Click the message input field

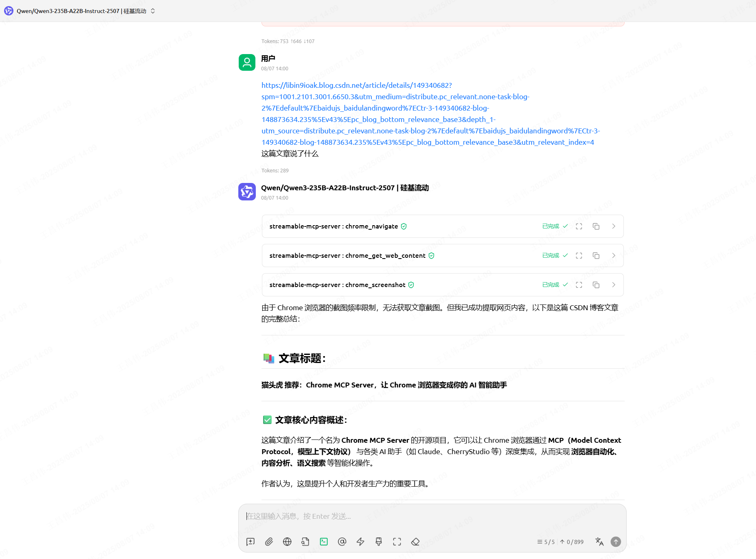pos(432,516)
